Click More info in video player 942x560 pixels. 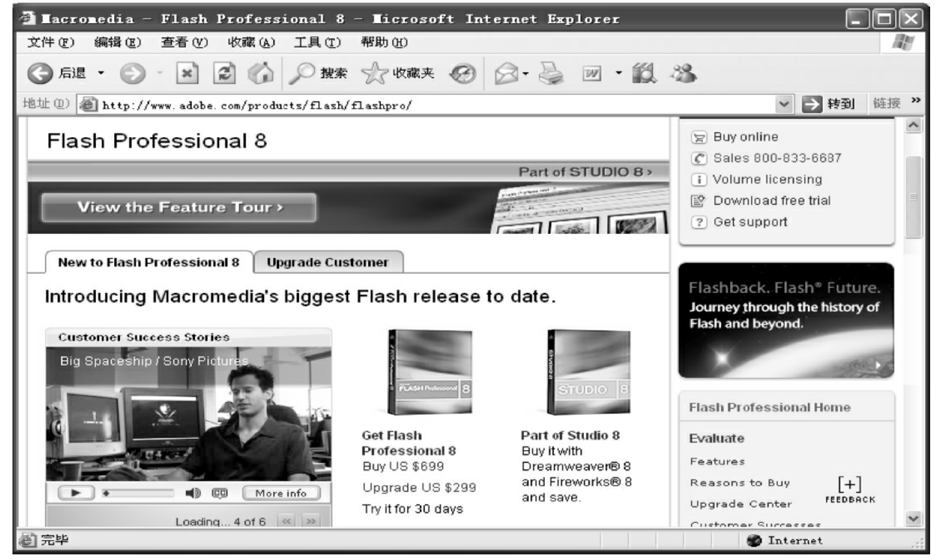pos(281,493)
